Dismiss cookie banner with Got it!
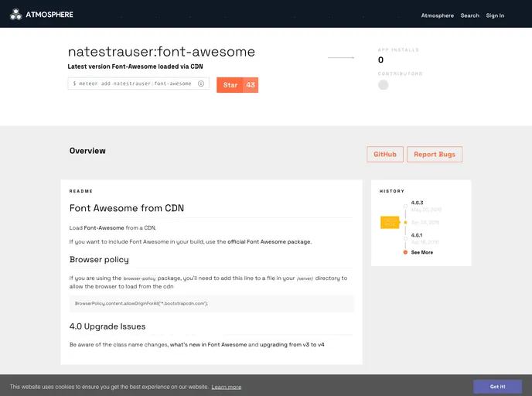The height and width of the screenshot is (396, 532). [x=497, y=387]
